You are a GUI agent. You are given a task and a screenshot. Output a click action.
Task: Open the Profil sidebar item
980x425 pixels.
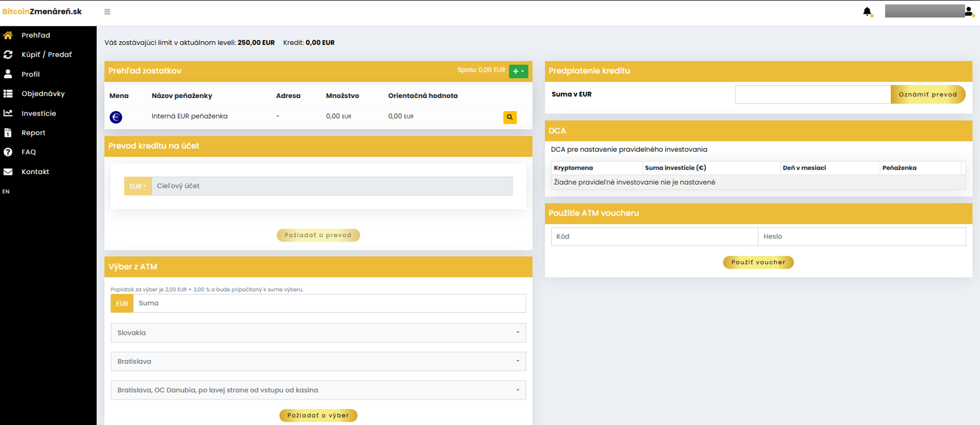[x=31, y=74]
